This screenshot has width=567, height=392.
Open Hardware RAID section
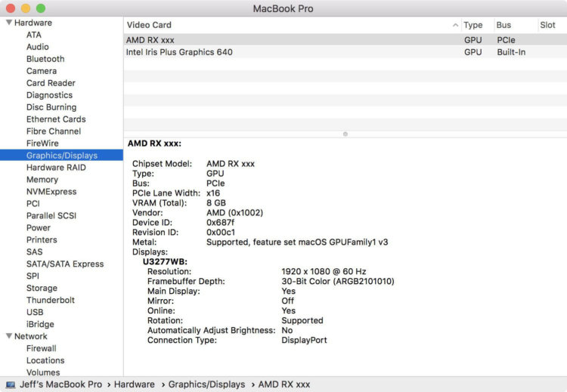56,167
